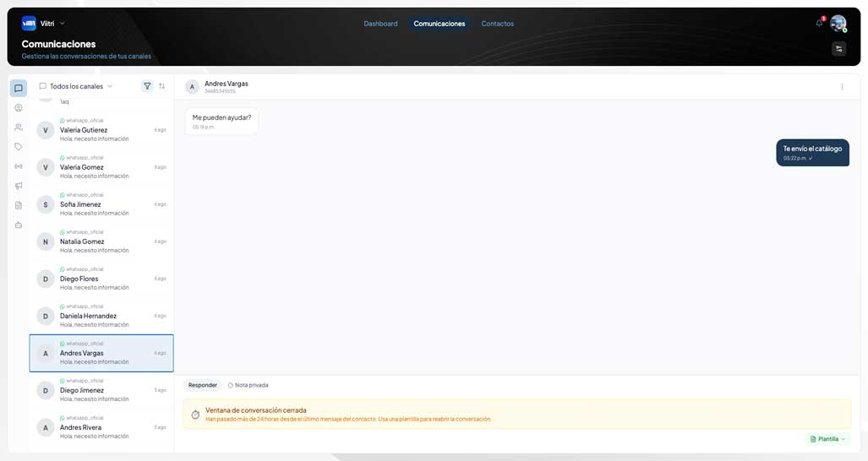Viewport: 868px width, 461px height.
Task: Open the user profile circle icon in sidebar
Action: click(19, 108)
